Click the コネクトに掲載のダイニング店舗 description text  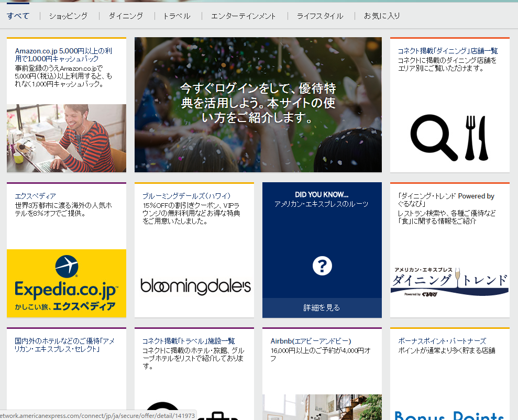(x=447, y=64)
